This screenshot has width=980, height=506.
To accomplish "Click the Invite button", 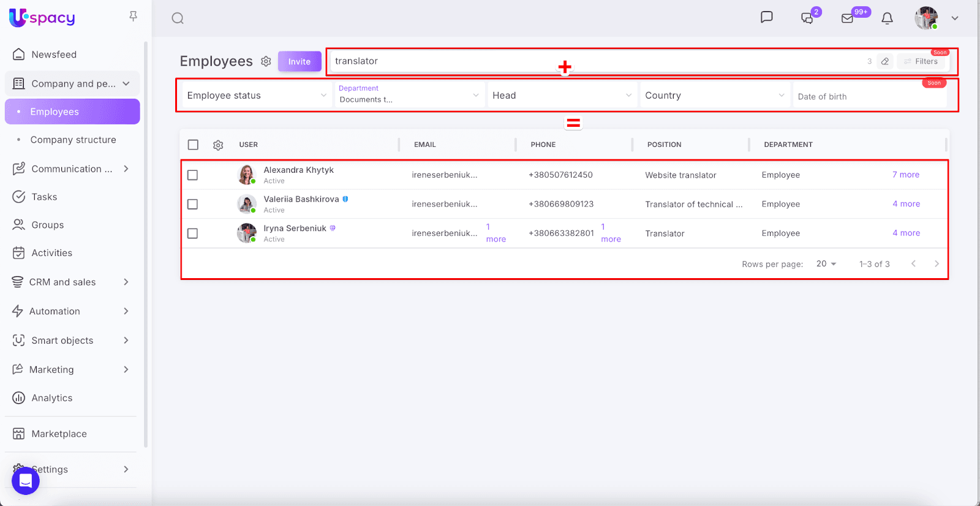I will 300,61.
